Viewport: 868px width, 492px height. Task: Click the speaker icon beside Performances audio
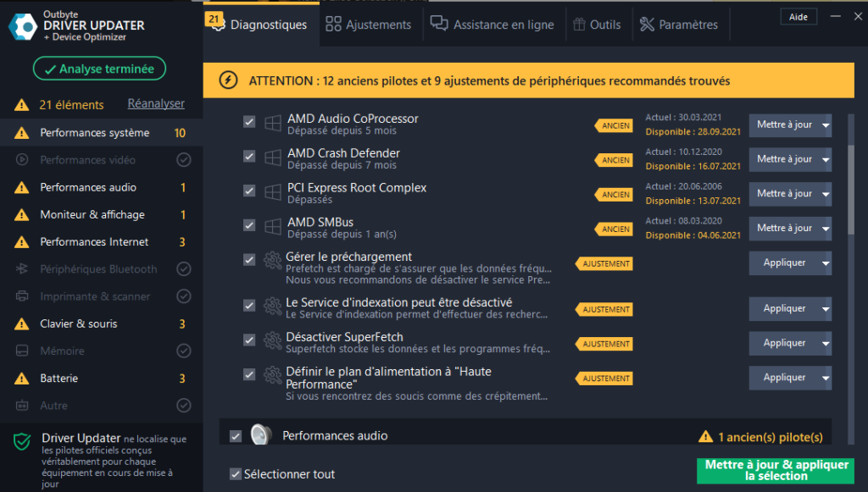(x=260, y=434)
